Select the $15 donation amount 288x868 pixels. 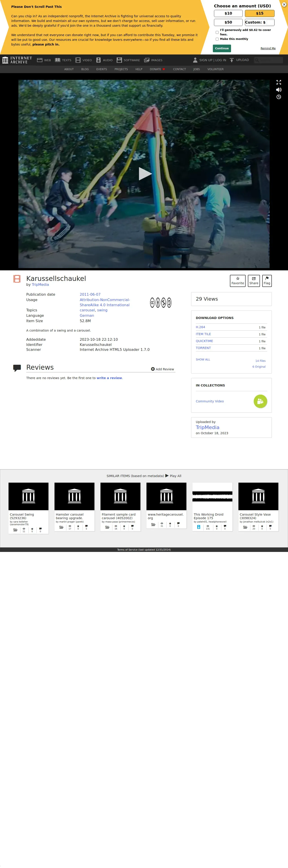click(260, 13)
